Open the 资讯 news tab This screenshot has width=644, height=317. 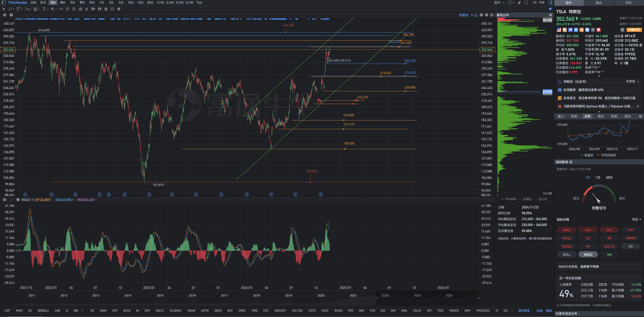point(598,3)
